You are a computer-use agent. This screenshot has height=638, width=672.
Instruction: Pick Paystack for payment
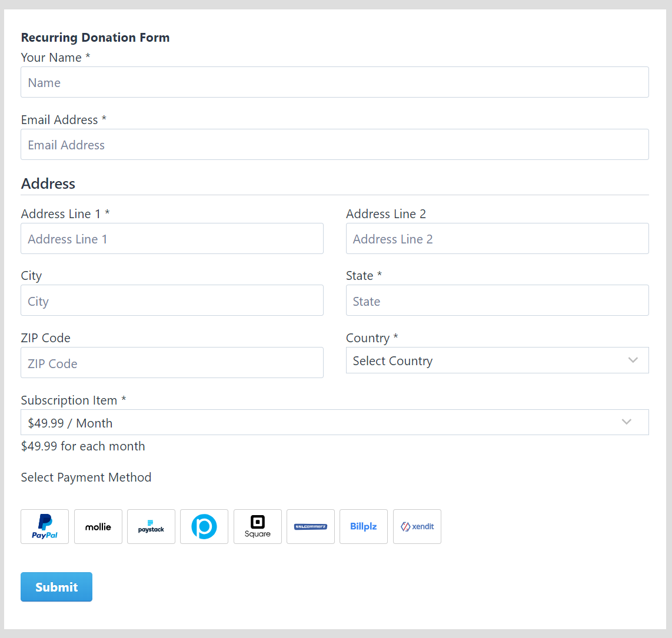pyautogui.click(x=151, y=526)
